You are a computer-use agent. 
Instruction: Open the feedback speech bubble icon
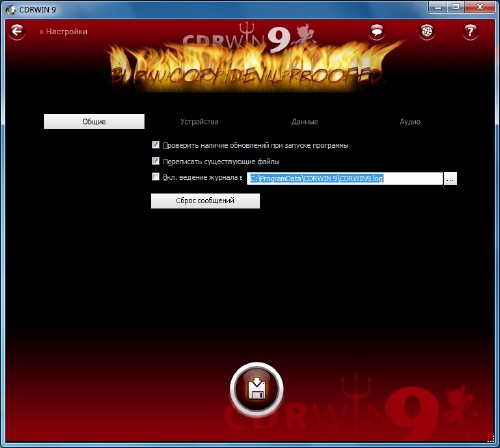pos(377,32)
